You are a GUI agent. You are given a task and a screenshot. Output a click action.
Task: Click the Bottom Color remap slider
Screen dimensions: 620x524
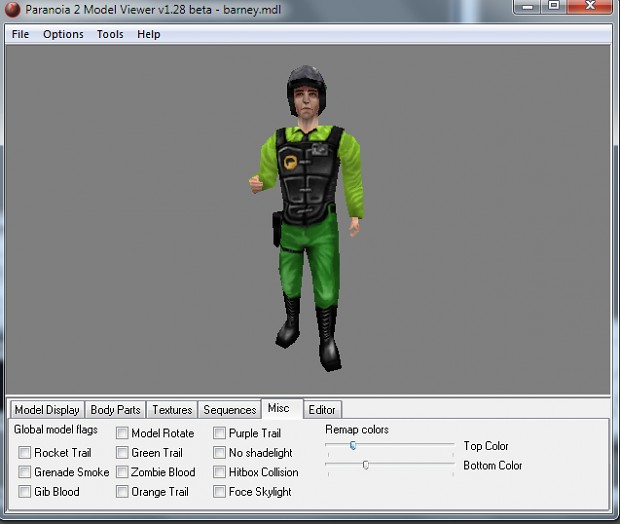coord(366,465)
